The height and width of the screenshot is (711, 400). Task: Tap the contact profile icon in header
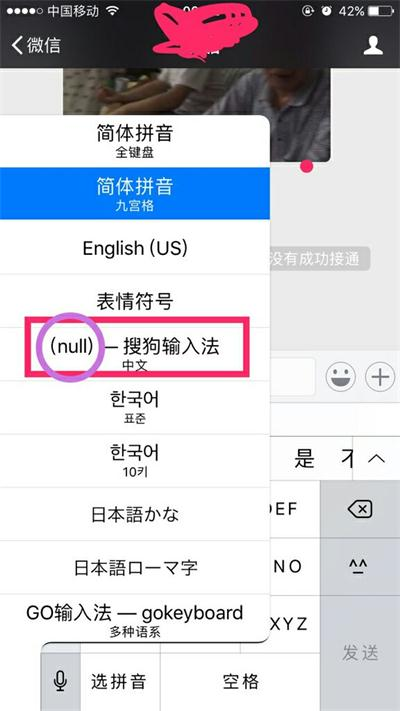373,45
